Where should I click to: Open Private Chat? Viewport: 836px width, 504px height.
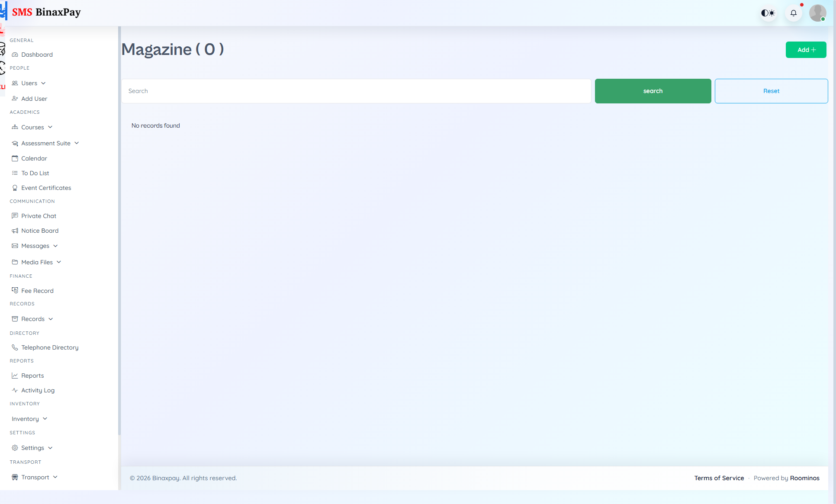(x=39, y=215)
